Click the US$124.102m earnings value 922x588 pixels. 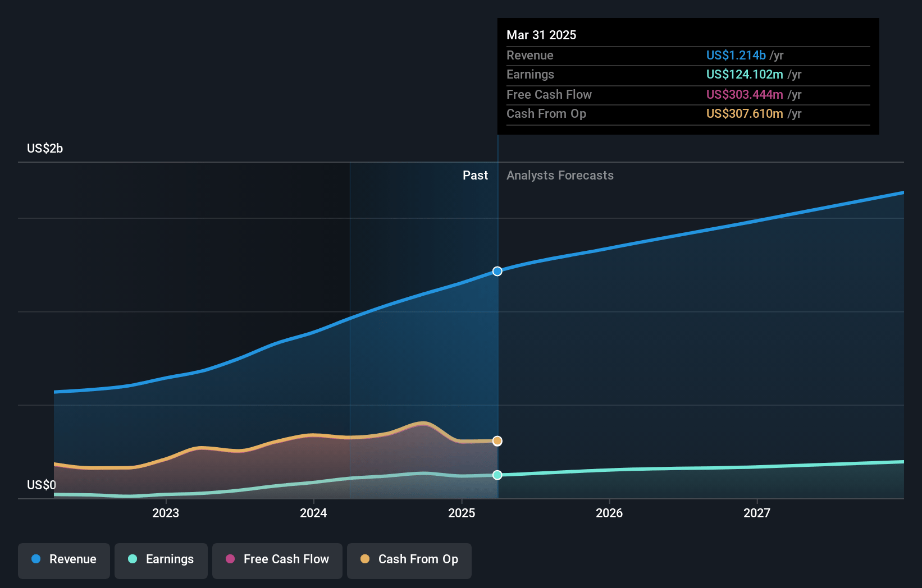click(x=745, y=74)
